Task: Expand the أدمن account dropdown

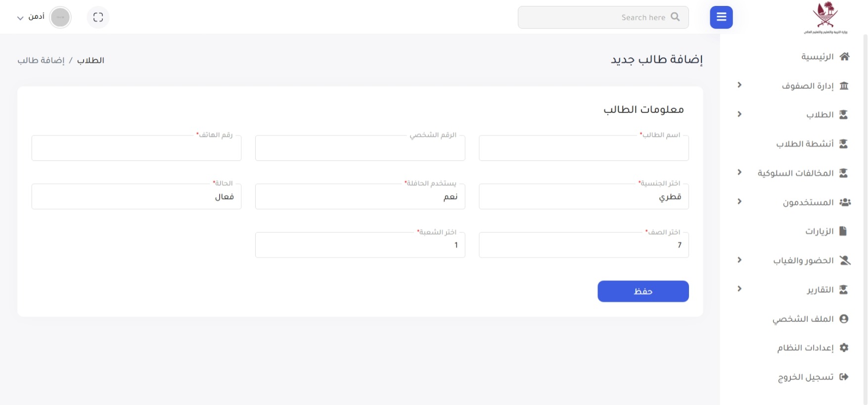Action: pos(20,18)
